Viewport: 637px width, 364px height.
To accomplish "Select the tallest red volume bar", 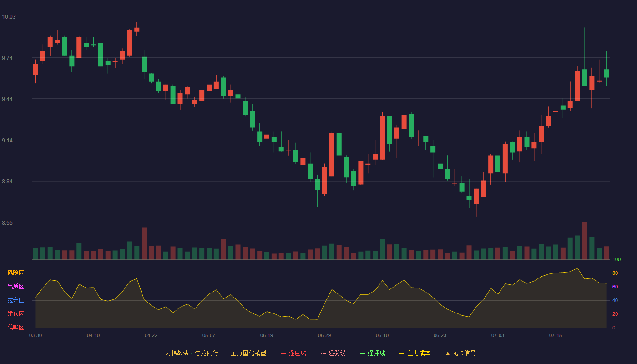I will click(585, 241).
